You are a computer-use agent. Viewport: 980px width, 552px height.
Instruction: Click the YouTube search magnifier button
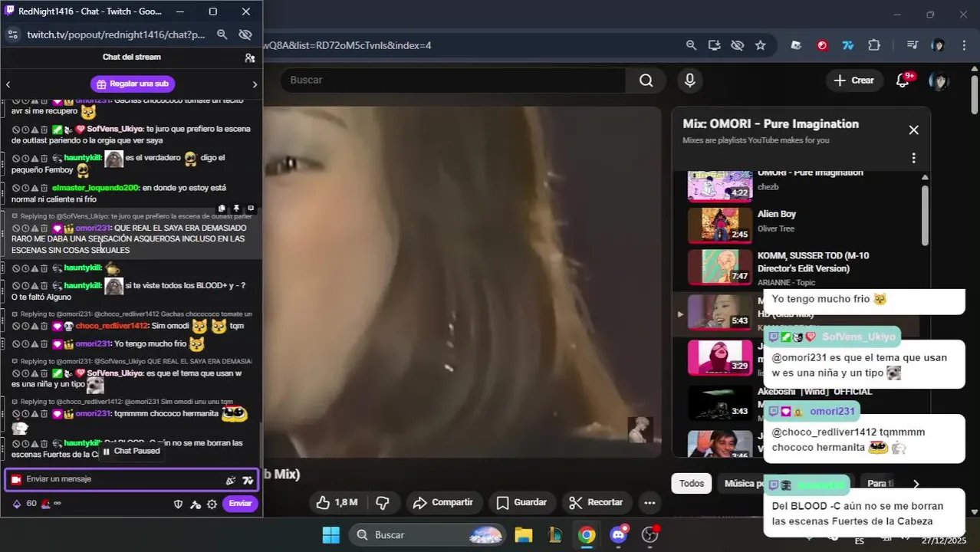(646, 80)
